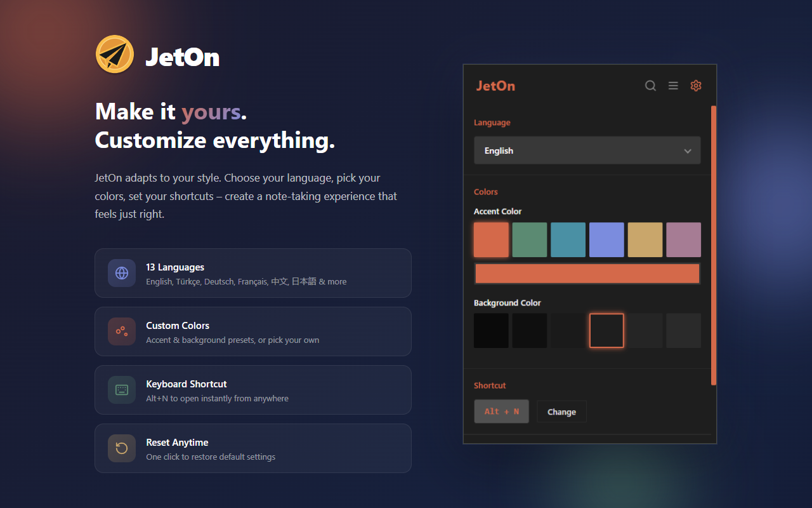Image resolution: width=812 pixels, height=508 pixels.
Task: Select the darkest background color swatch
Action: 491,330
